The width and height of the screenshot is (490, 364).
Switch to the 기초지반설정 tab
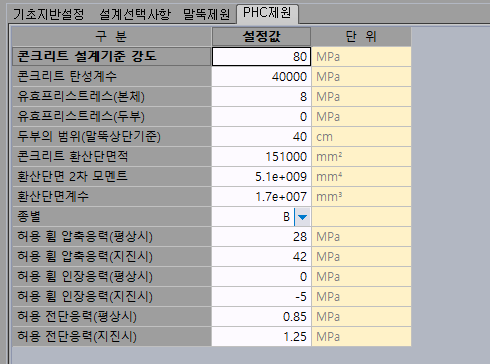coord(49,14)
